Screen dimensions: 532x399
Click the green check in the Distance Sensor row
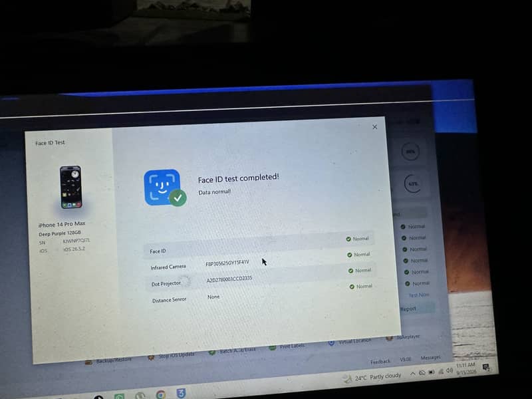352,287
